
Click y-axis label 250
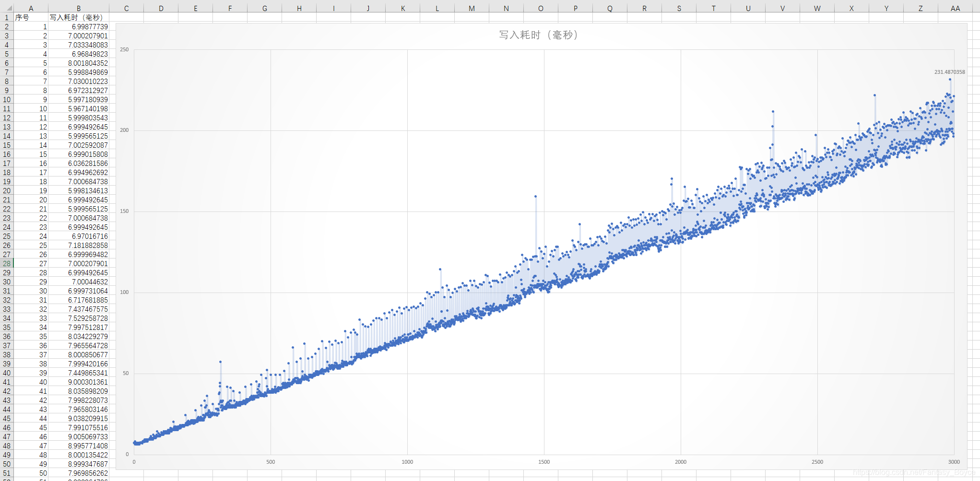(124, 49)
